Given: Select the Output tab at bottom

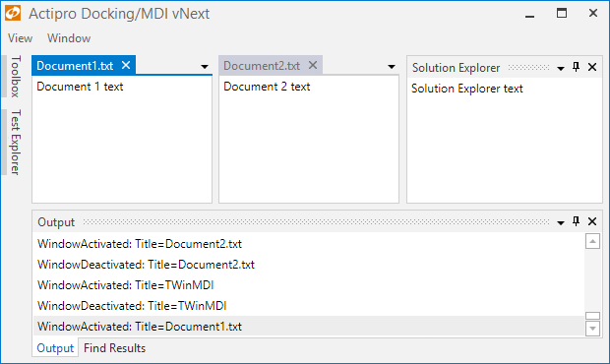Looking at the screenshot, I should pyautogui.click(x=55, y=348).
